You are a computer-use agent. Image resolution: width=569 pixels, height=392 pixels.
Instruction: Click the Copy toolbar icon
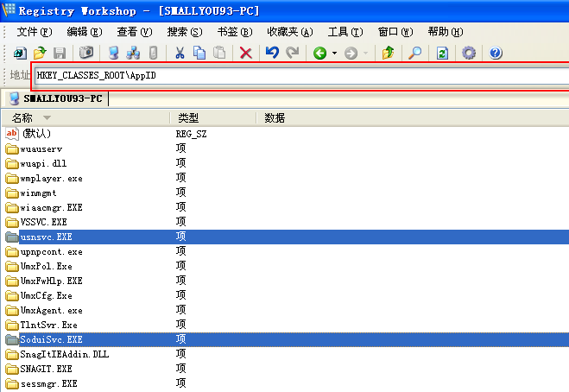pyautogui.click(x=199, y=54)
